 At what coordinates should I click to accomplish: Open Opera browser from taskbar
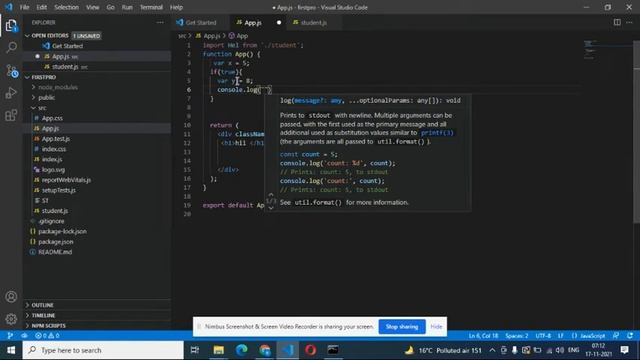tap(311, 350)
